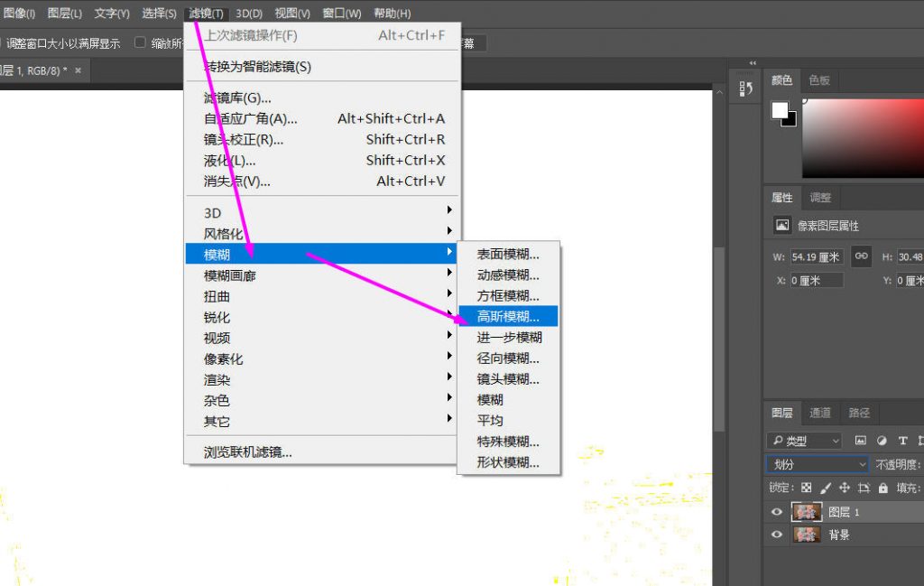The height and width of the screenshot is (586, 924).
Task: Click the lock position move icon
Action: coord(845,488)
